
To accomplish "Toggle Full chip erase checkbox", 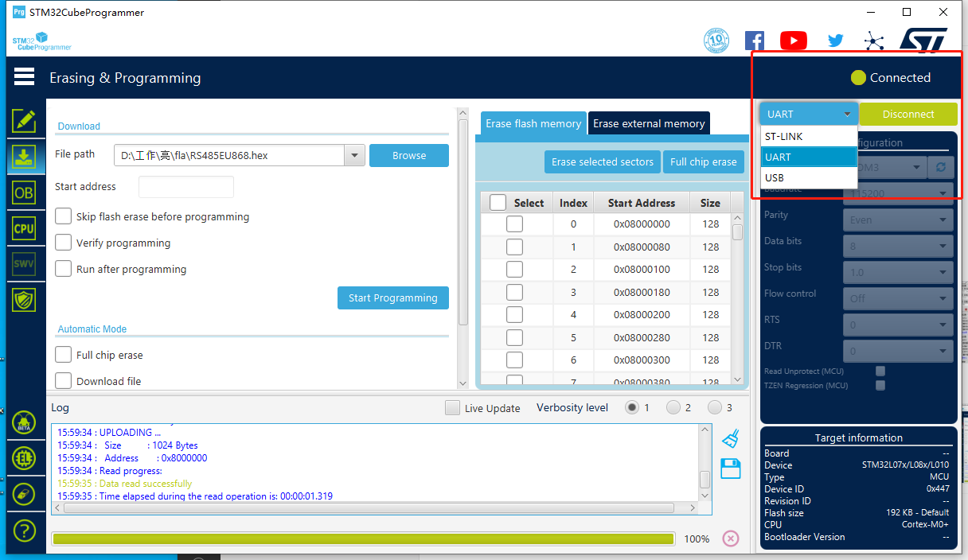I will point(64,355).
